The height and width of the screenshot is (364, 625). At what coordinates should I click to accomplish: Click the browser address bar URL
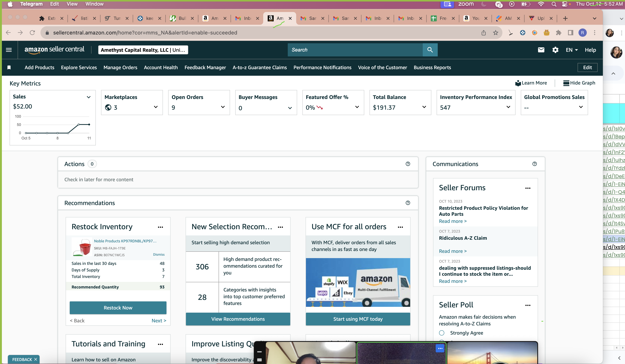[145, 32]
